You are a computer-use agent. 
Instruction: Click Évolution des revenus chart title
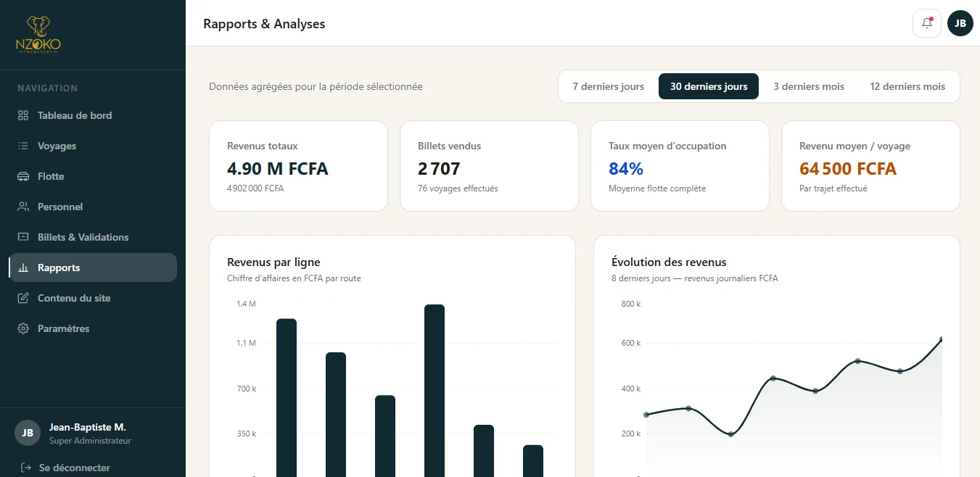point(669,262)
